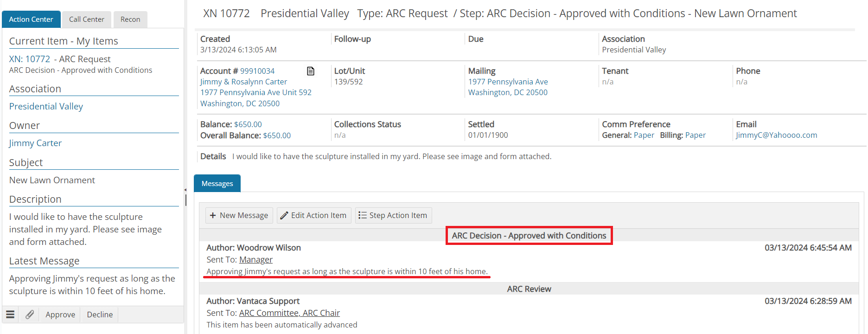Open Jimmy & Rosalynn Carter owner link

[243, 82]
